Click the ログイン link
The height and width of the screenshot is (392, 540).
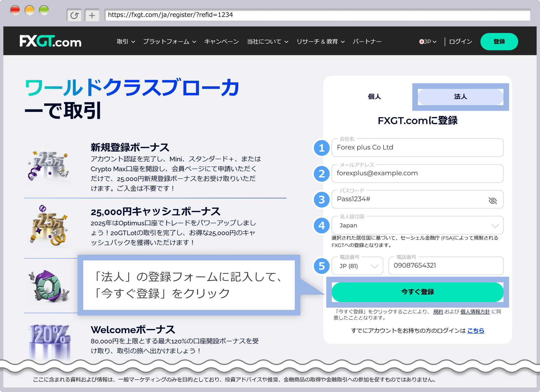click(460, 42)
